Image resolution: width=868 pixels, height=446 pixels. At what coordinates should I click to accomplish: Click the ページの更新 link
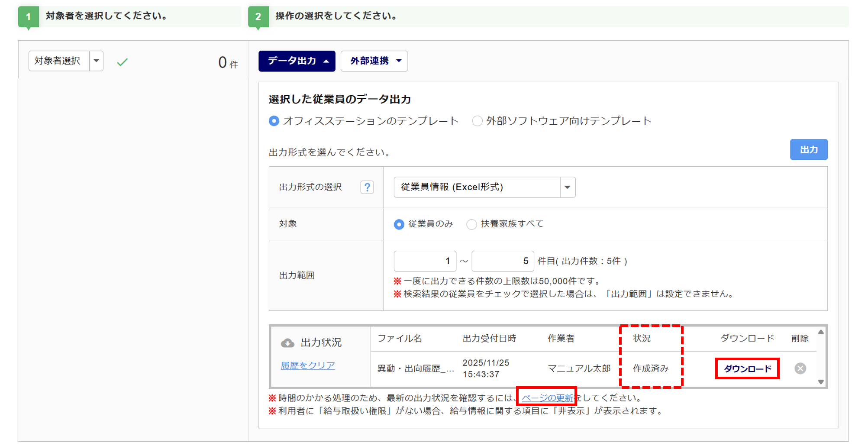tap(547, 398)
